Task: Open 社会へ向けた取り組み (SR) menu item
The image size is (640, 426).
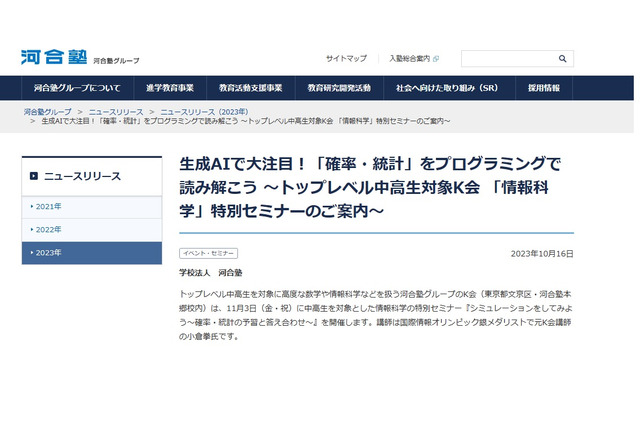Action: click(449, 88)
